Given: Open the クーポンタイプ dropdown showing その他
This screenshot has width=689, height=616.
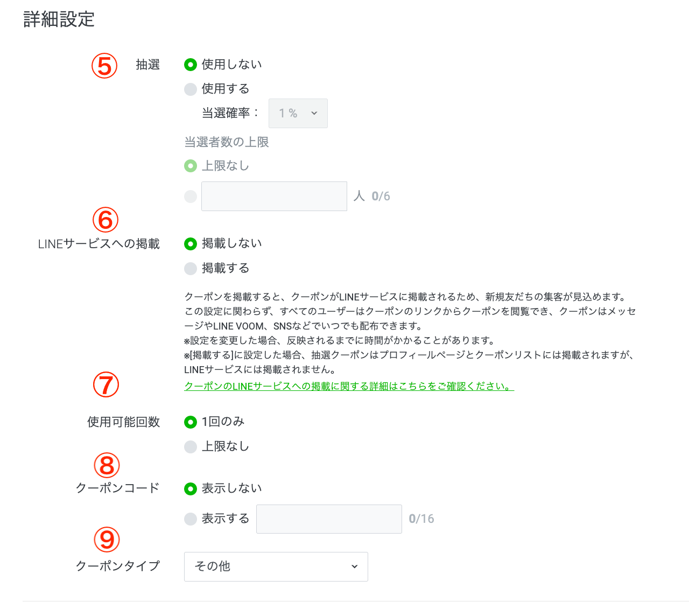Looking at the screenshot, I should tap(276, 566).
